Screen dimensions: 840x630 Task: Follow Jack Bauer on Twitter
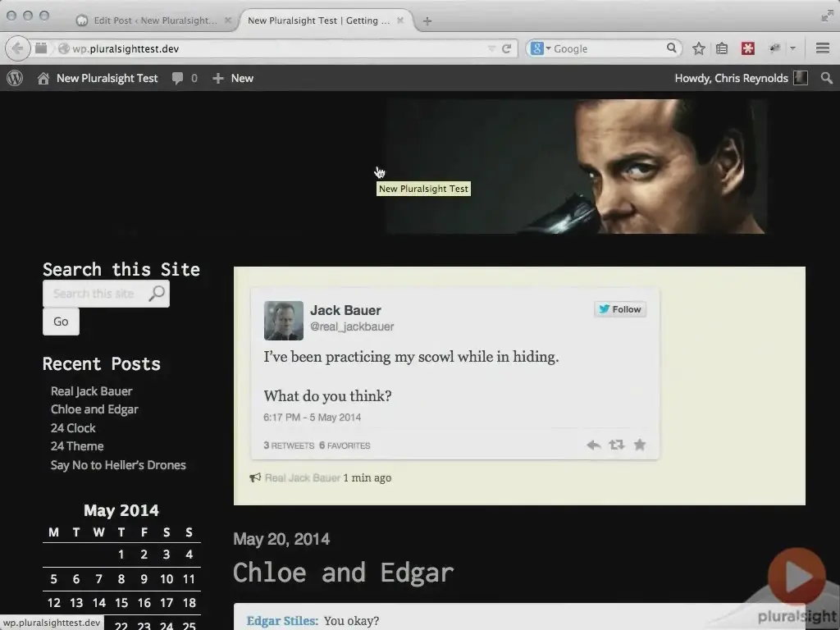[x=620, y=309]
